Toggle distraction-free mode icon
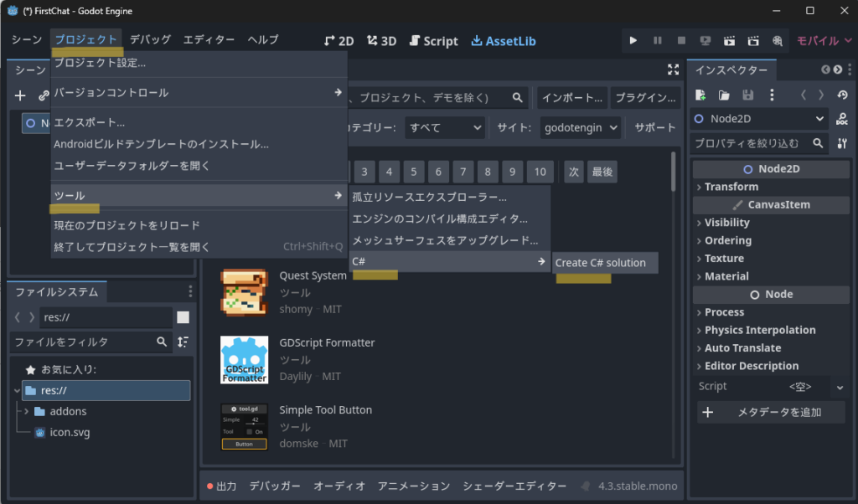 pyautogui.click(x=673, y=69)
